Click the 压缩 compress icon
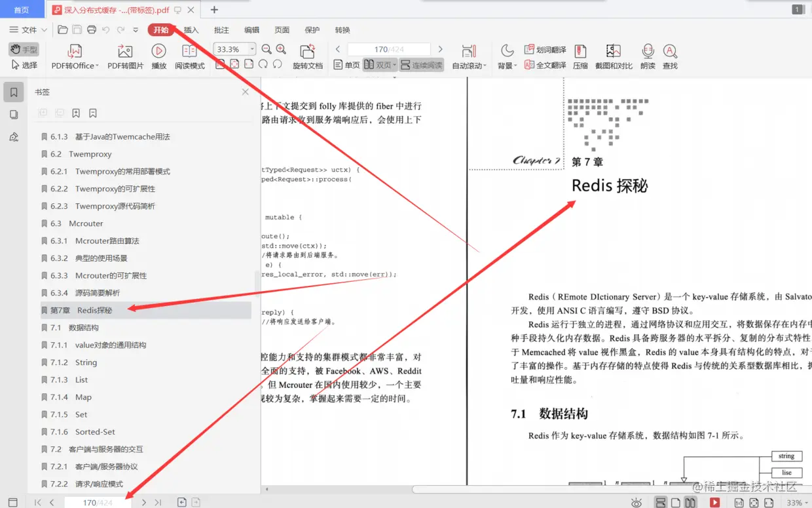 pyautogui.click(x=580, y=56)
